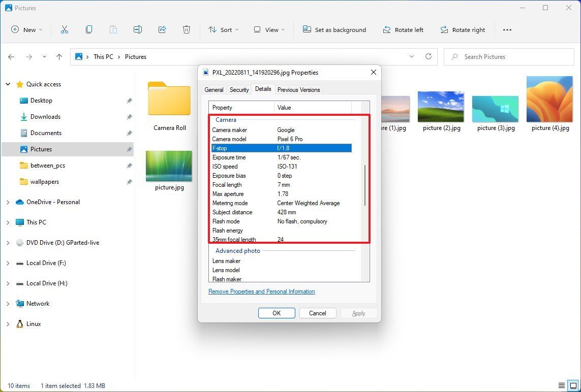Click Remove Properties and Personal Information link
The image size is (581, 392).
click(x=261, y=291)
